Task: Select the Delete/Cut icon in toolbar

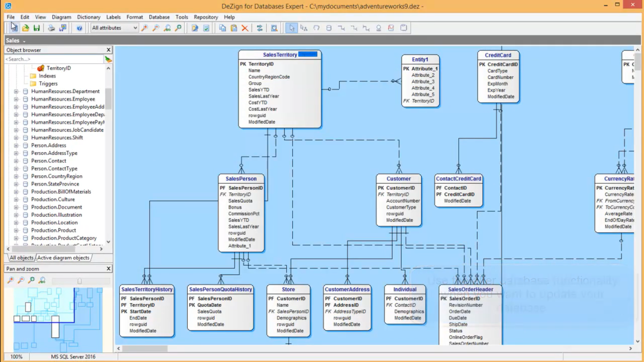Action: coord(245,28)
